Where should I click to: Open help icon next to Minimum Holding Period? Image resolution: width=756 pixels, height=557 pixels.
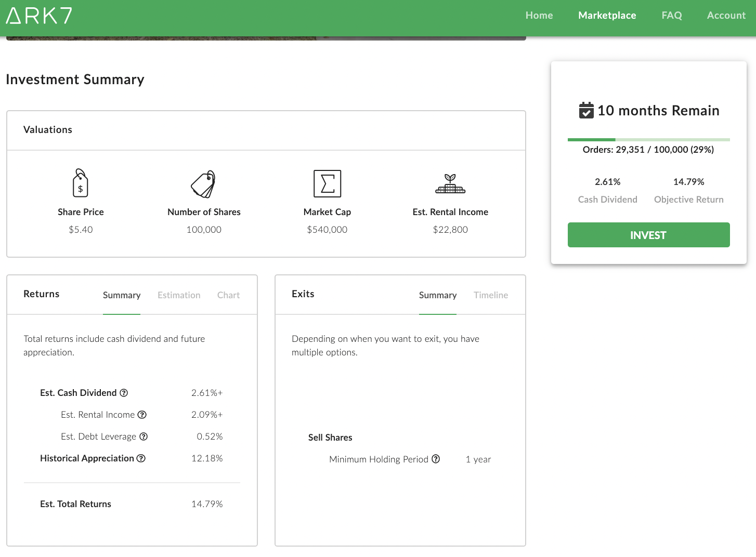[436, 459]
